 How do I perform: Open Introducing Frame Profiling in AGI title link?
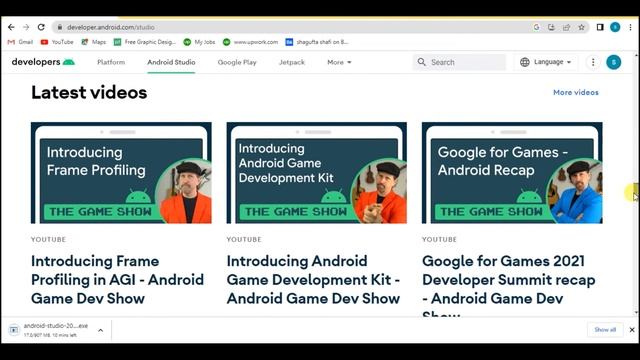coord(118,280)
